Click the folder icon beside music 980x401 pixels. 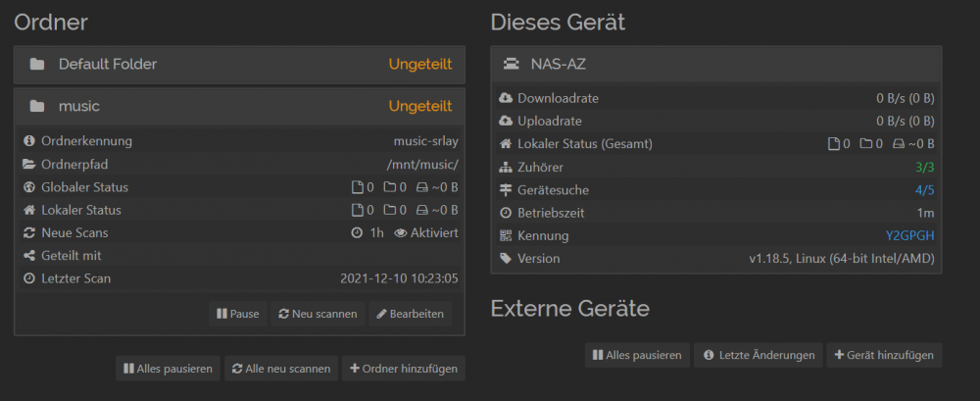37,106
